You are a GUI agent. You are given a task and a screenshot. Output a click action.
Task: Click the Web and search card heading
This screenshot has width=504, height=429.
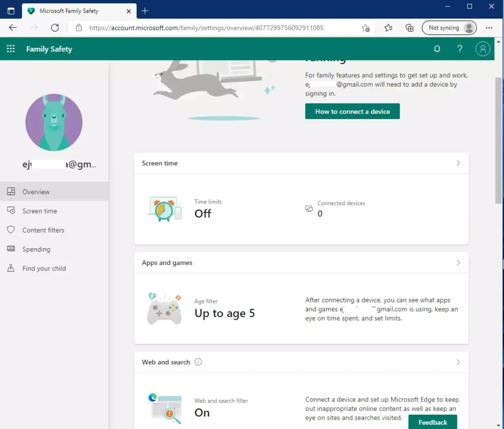pos(166,362)
